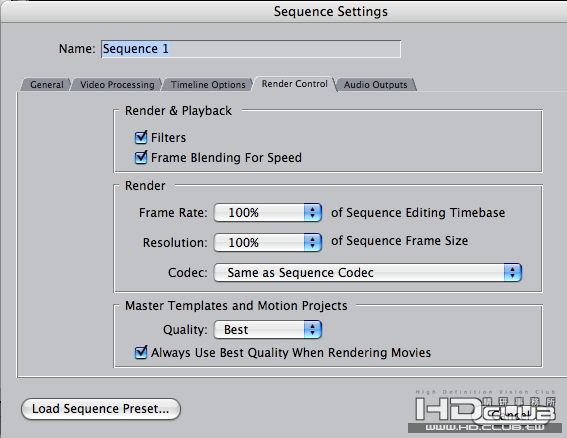Select the Render Control tab
Screen dimensions: 567x438
(294, 84)
